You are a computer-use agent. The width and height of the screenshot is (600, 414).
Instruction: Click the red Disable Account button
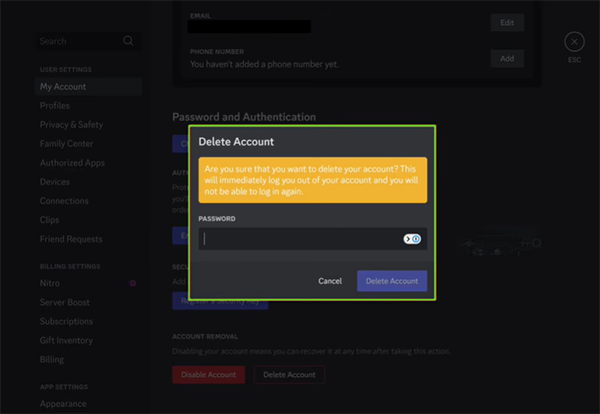coord(209,375)
